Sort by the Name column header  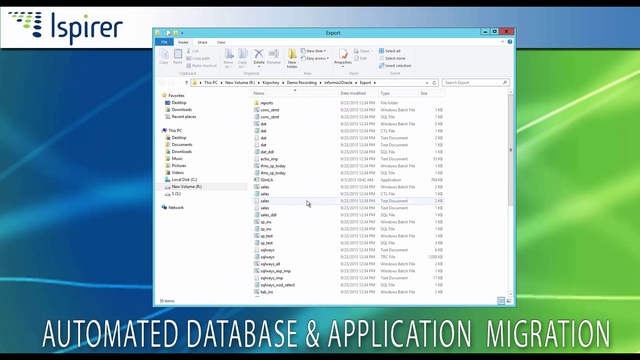(x=259, y=93)
